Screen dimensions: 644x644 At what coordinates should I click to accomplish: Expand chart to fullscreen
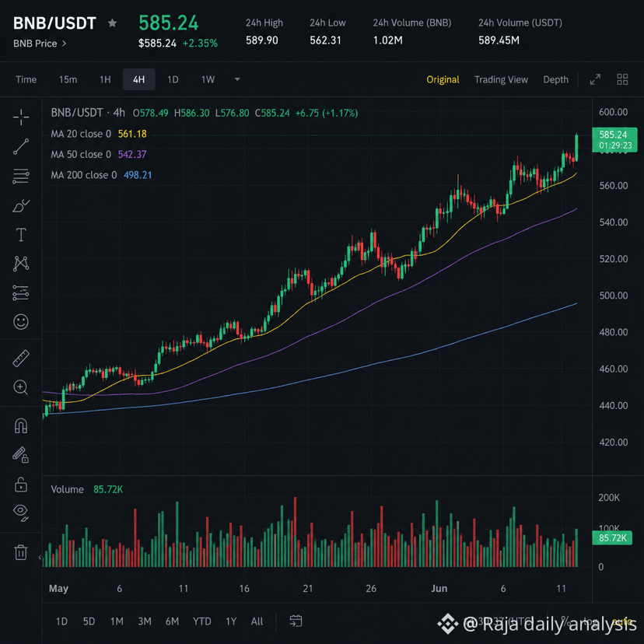pyautogui.click(x=595, y=79)
